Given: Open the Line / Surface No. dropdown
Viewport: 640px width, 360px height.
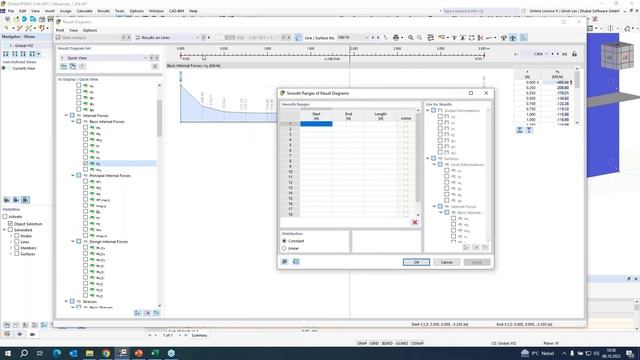Looking at the screenshot, I should (x=366, y=38).
